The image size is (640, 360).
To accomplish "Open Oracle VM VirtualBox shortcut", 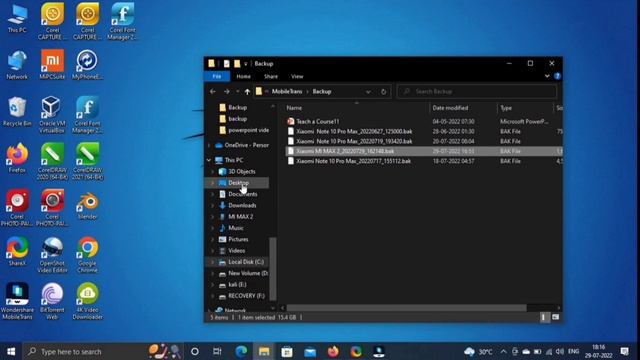I will pyautogui.click(x=52, y=115).
